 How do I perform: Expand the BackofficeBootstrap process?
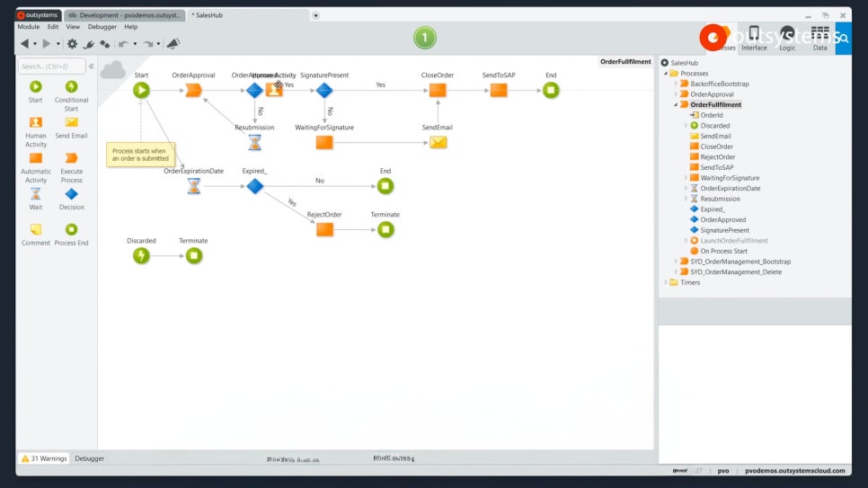coord(676,84)
